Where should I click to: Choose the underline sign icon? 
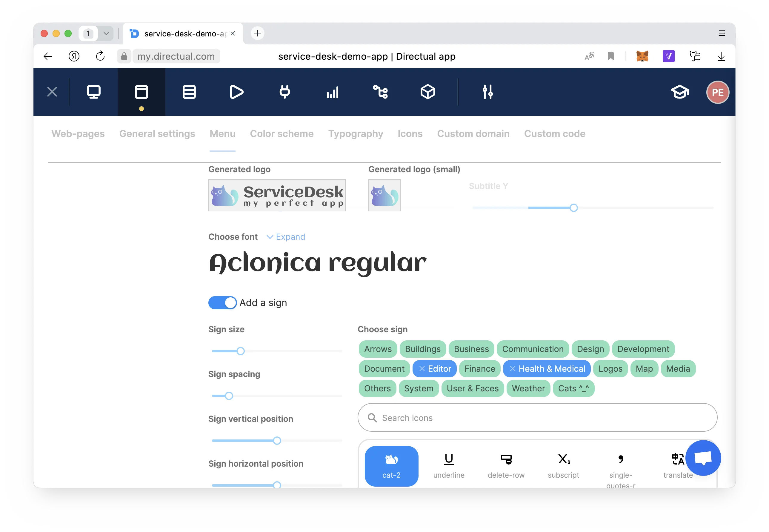coord(448,466)
